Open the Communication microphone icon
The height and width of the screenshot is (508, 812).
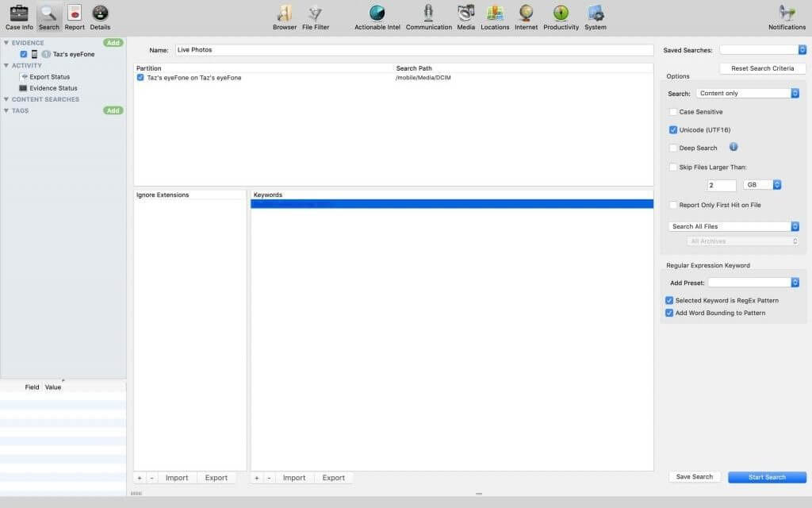coord(428,13)
